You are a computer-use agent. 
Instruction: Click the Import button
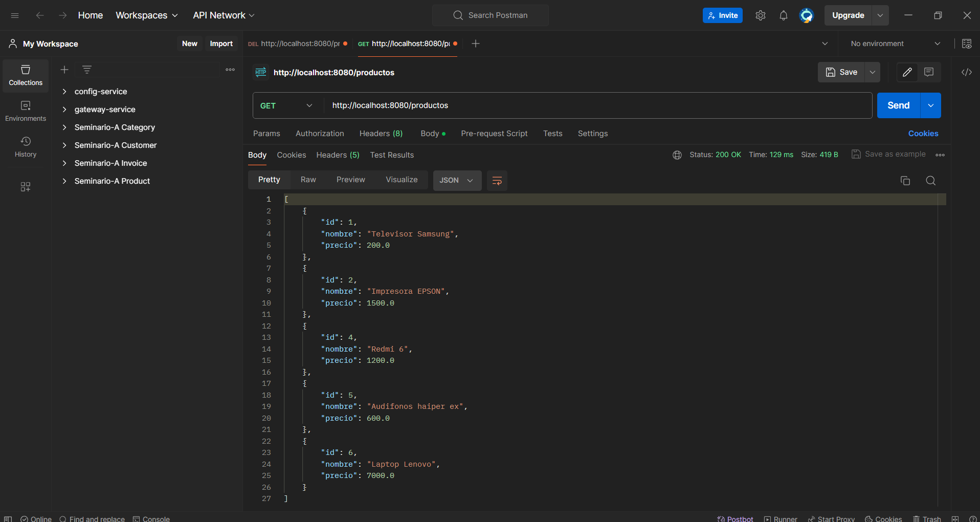pyautogui.click(x=221, y=43)
